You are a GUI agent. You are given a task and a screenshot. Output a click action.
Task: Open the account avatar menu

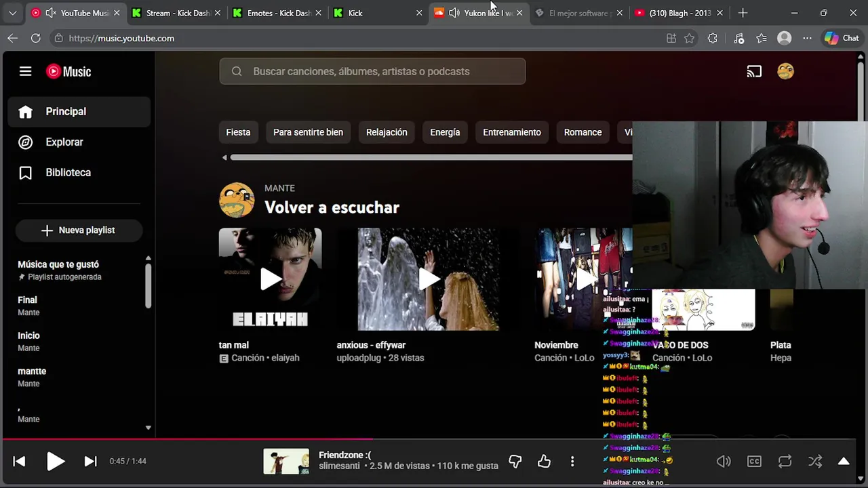(x=785, y=71)
